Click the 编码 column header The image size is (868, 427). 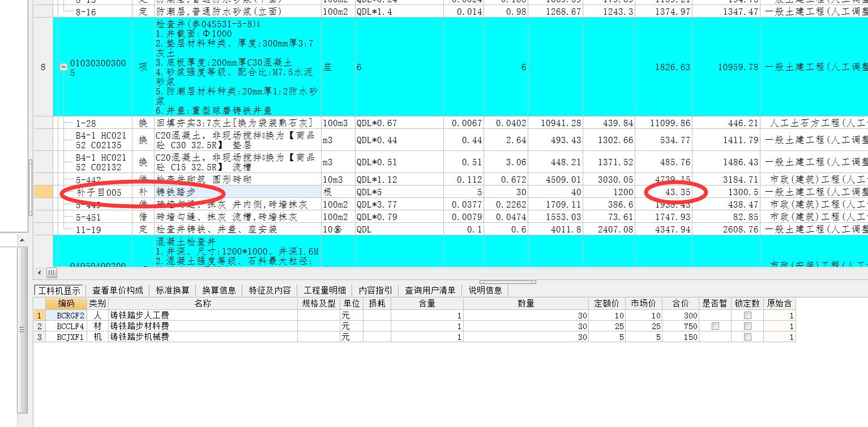tap(66, 304)
